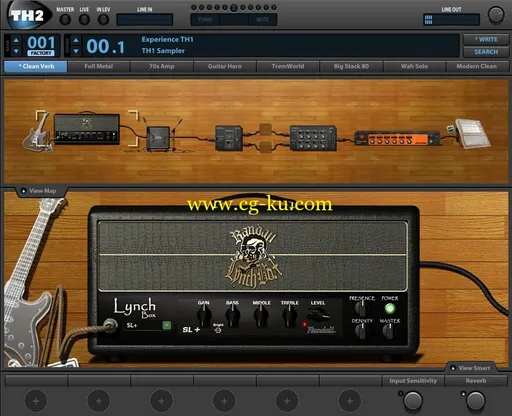Select the upper brown pedal in chain
Image resolution: width=512 pixels, height=416 pixels.
(266, 129)
